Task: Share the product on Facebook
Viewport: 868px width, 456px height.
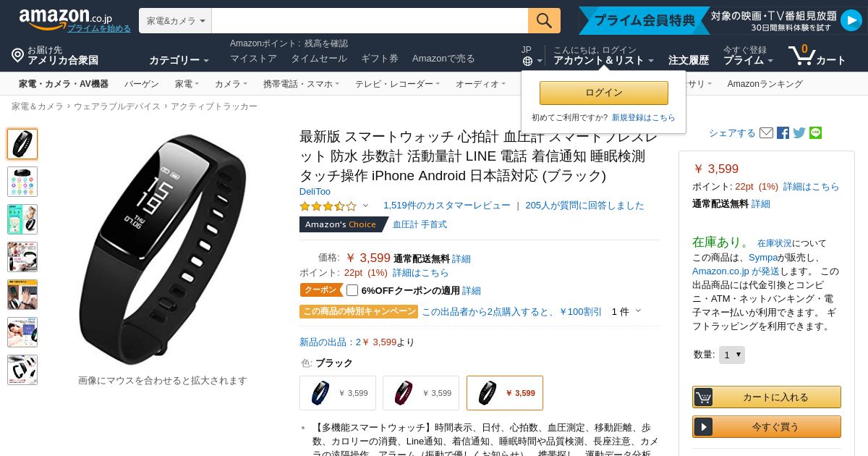Action: point(783,133)
